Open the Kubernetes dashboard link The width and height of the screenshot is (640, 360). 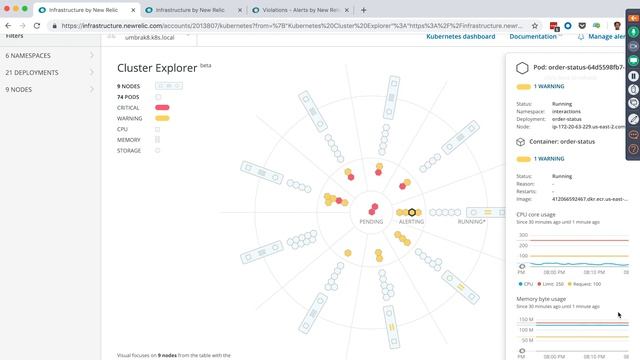point(460,36)
